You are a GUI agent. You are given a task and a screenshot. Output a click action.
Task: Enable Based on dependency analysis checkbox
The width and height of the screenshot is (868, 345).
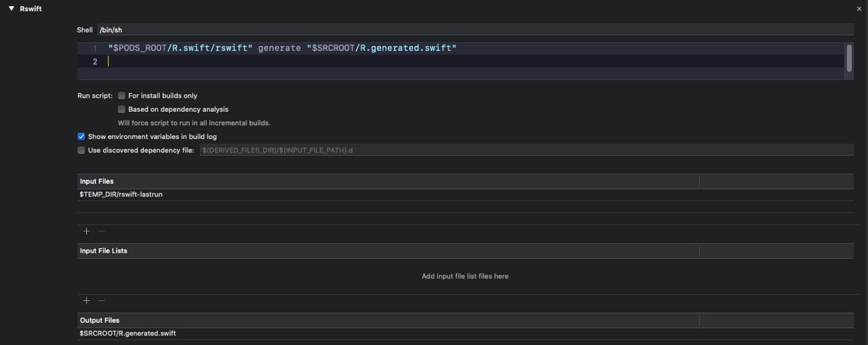coord(122,109)
